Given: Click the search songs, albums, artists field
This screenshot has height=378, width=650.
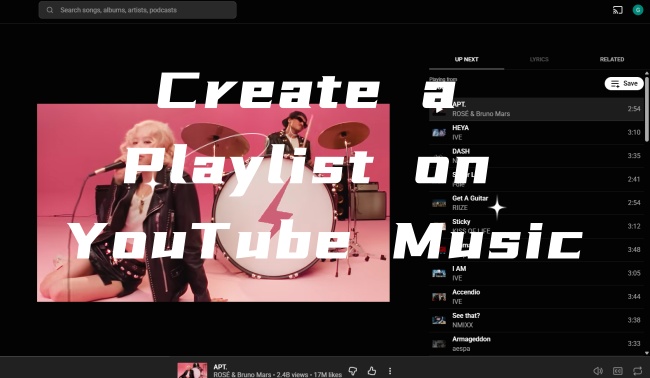Looking at the screenshot, I should 138,10.
